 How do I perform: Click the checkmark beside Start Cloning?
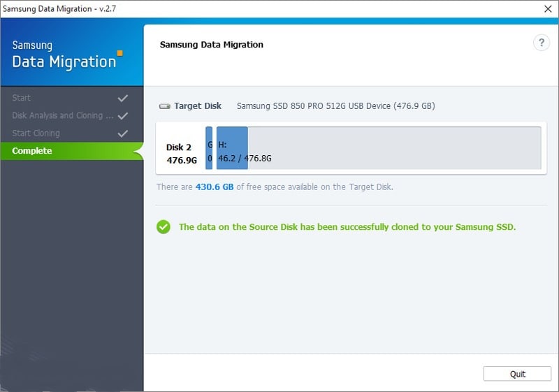(x=123, y=133)
